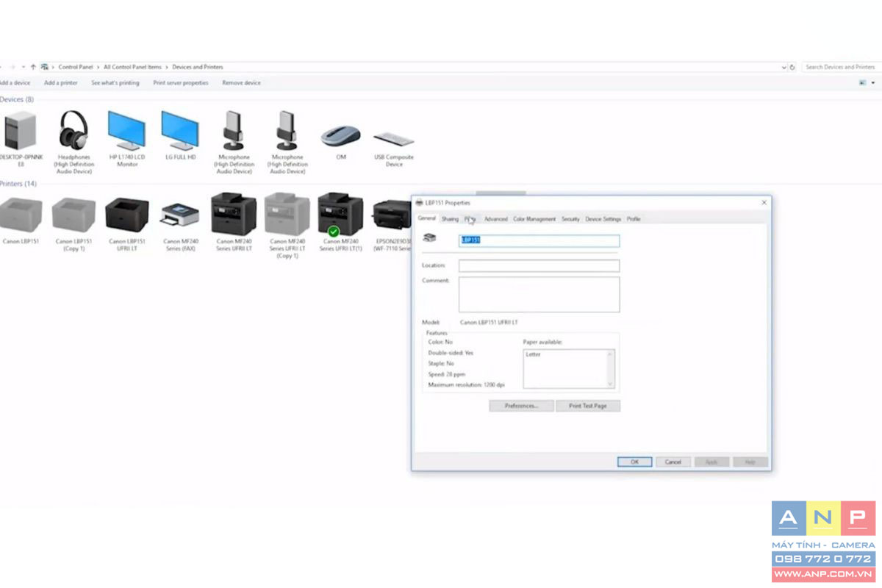Screen dimensions: 882x588
Task: Click into the Location field
Action: [x=539, y=266]
